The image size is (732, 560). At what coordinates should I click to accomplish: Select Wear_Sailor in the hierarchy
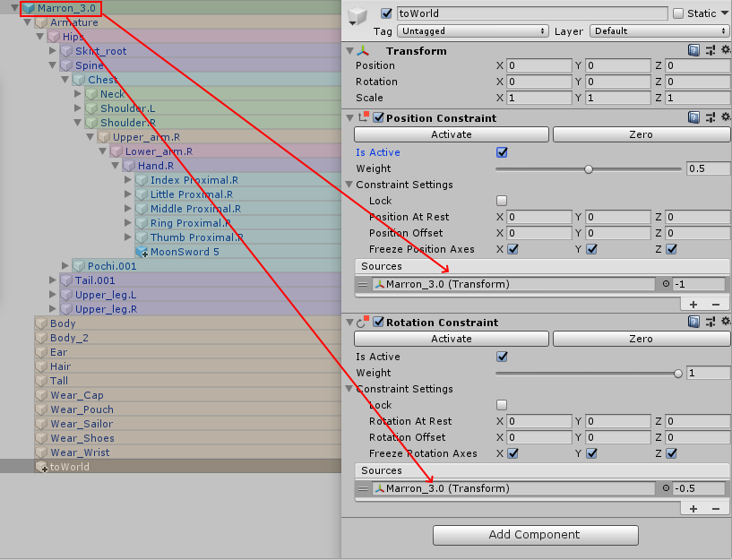click(x=82, y=424)
